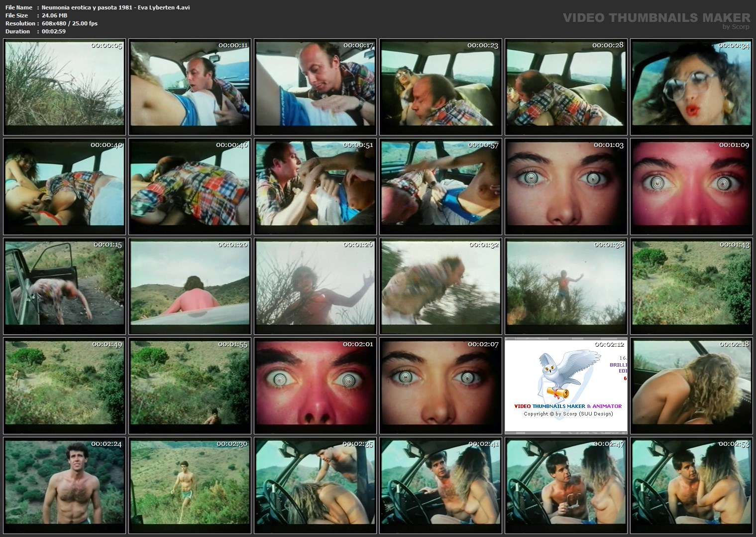
Task: Select the file size value '24.06 MB'
Action: point(54,15)
